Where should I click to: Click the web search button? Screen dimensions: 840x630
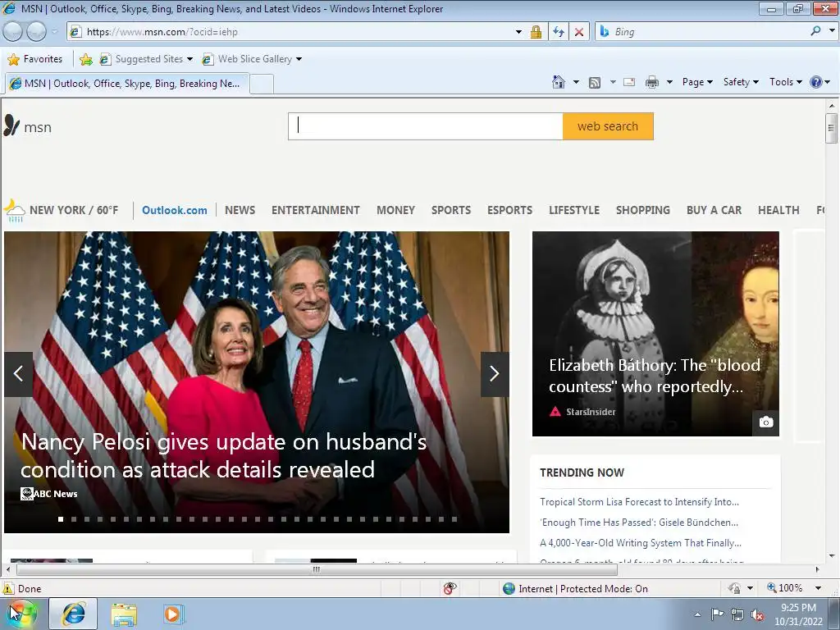(608, 126)
